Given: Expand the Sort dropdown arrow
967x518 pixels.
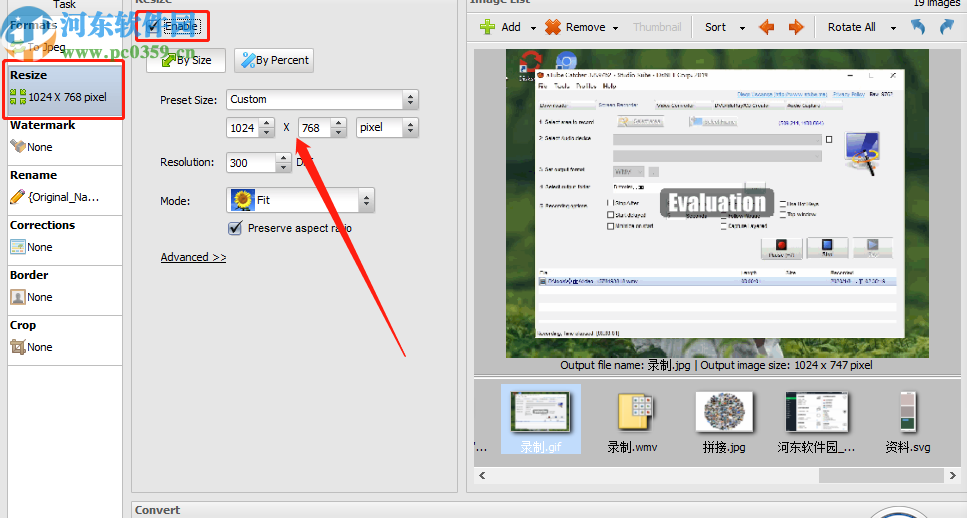Looking at the screenshot, I should coord(742,28).
